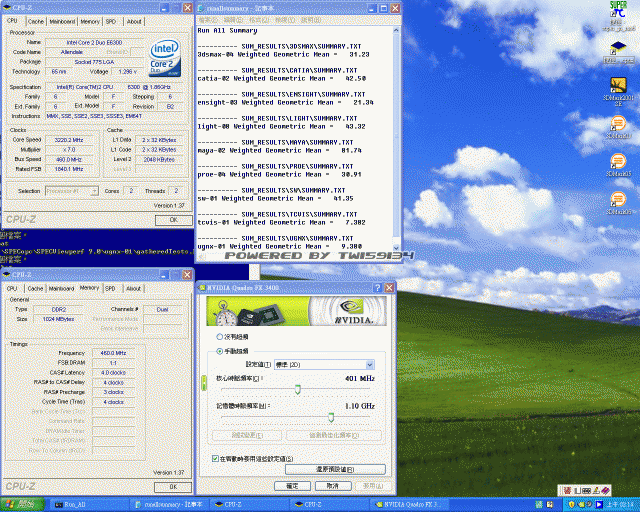Click the Intel Core 2 Duo logo
This screenshot has height=512, width=640.
coord(165,58)
